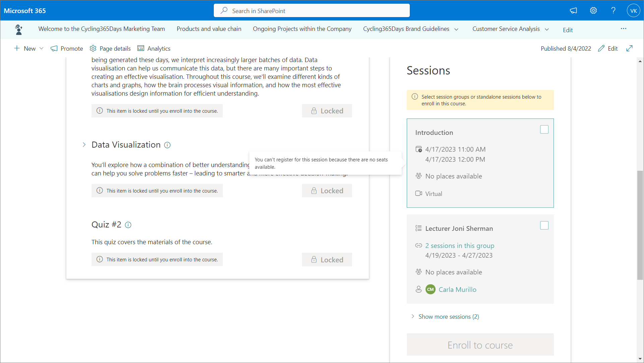Open the VK account avatar
Screen dimensions: 644x363
pos(633,11)
